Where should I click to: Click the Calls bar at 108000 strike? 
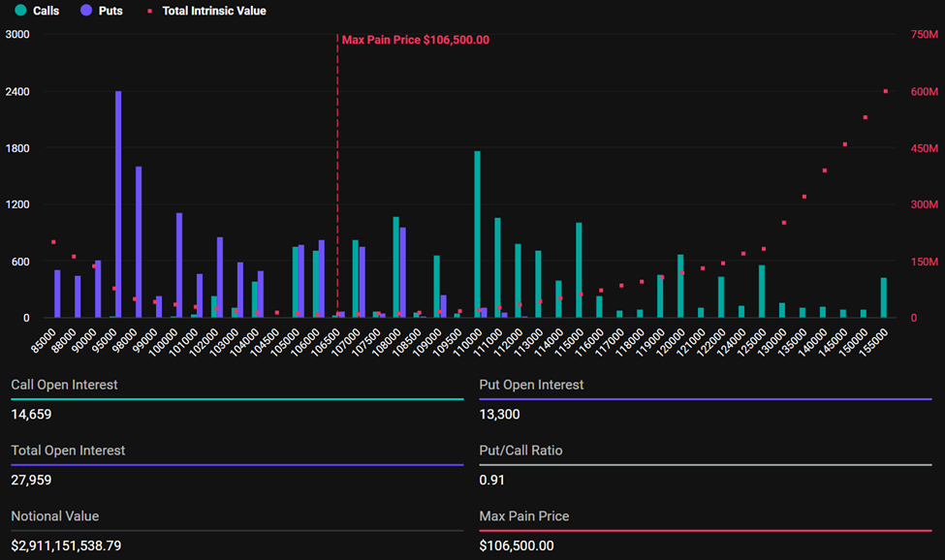coord(395,267)
